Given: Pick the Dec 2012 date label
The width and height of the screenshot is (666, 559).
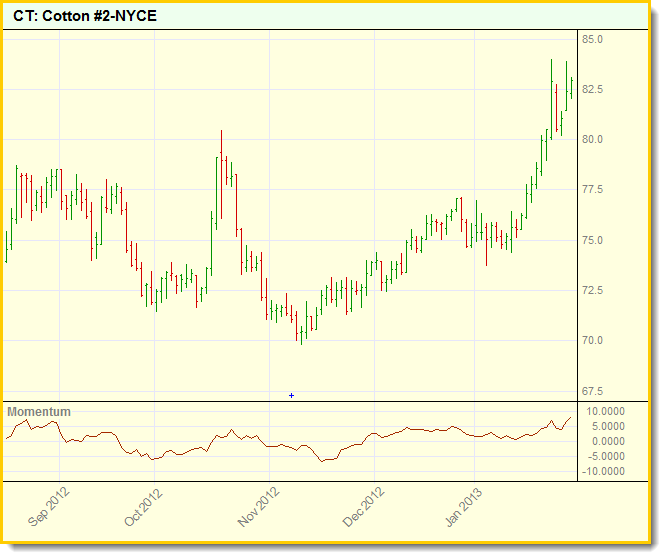Looking at the screenshot, I should tap(364, 507).
